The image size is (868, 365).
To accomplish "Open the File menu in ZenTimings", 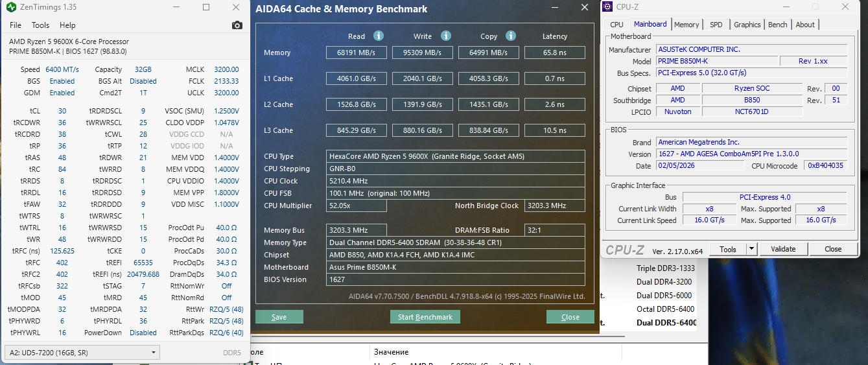I will 16,25.
